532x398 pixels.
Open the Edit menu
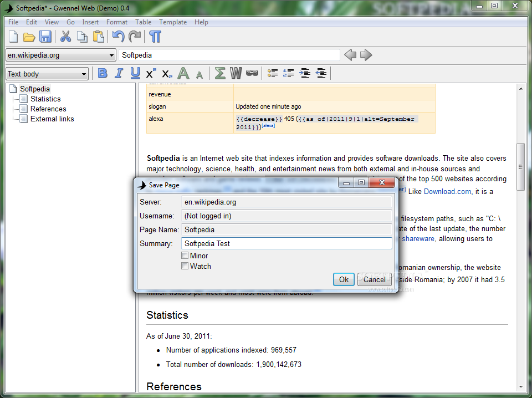[32, 22]
